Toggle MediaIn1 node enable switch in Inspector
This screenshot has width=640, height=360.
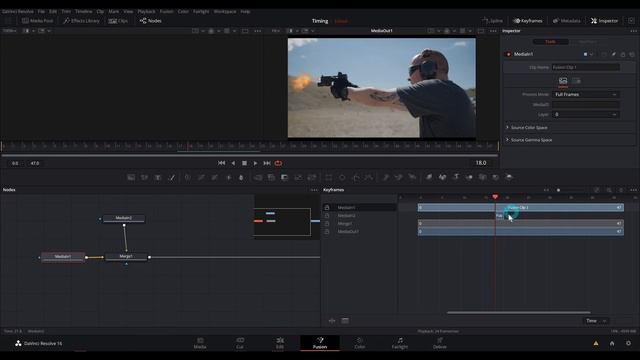(508, 54)
